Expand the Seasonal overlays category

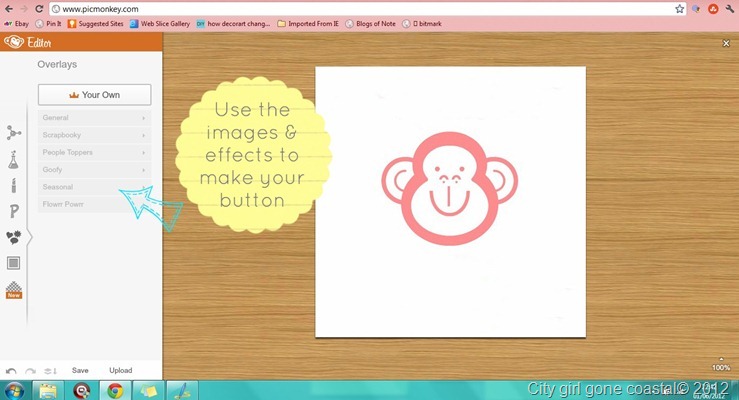click(94, 187)
